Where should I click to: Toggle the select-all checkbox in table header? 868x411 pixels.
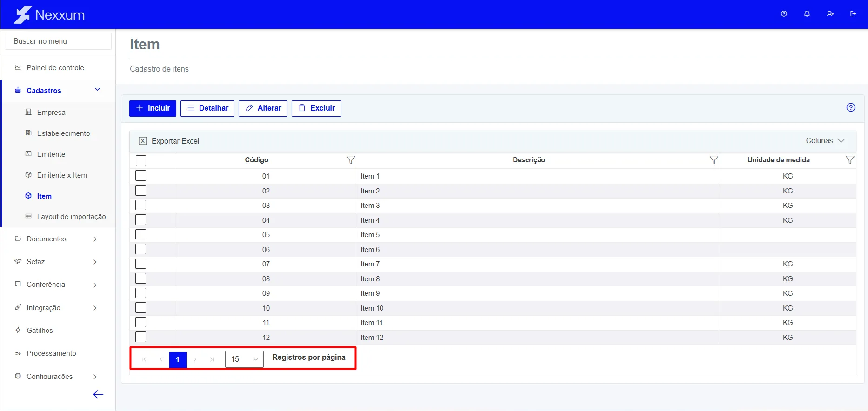(x=140, y=160)
